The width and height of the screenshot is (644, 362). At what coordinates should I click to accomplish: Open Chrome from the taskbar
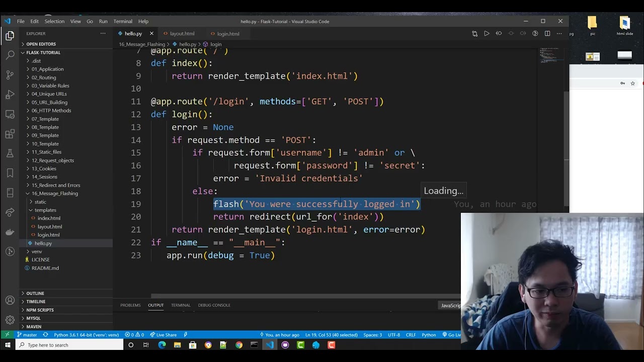(239, 345)
